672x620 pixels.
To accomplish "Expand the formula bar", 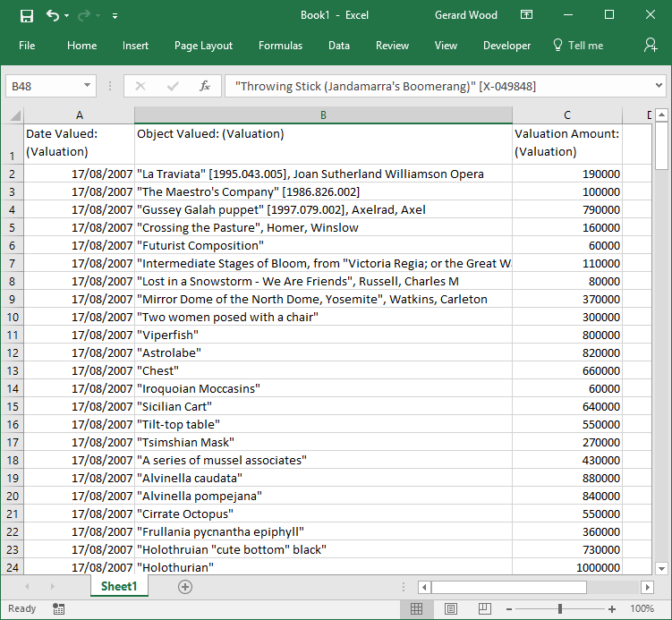I will tap(659, 86).
